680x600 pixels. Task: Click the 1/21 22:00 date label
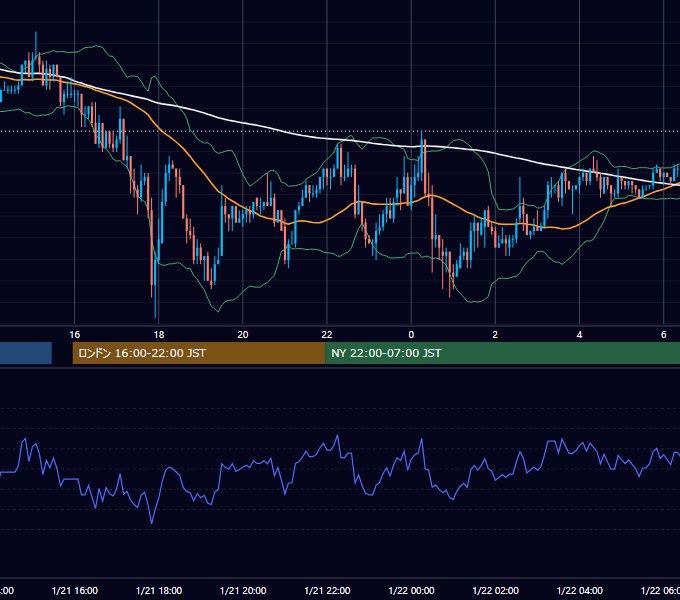coord(327,590)
